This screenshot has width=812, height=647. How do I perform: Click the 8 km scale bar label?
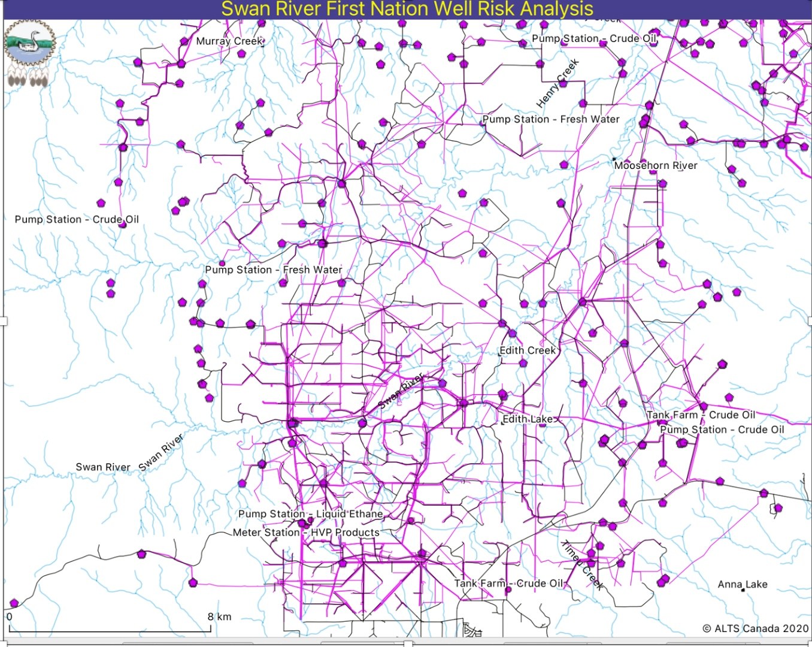(219, 616)
